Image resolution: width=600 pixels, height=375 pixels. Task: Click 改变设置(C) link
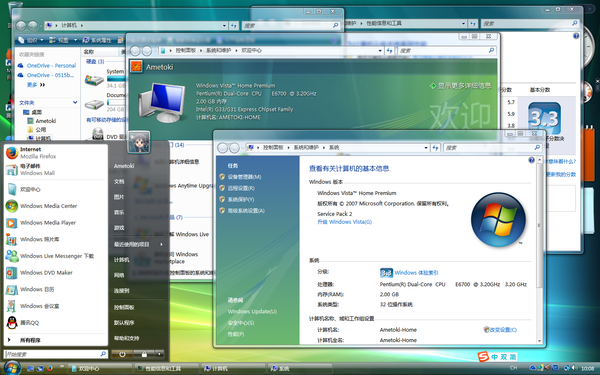(503, 329)
